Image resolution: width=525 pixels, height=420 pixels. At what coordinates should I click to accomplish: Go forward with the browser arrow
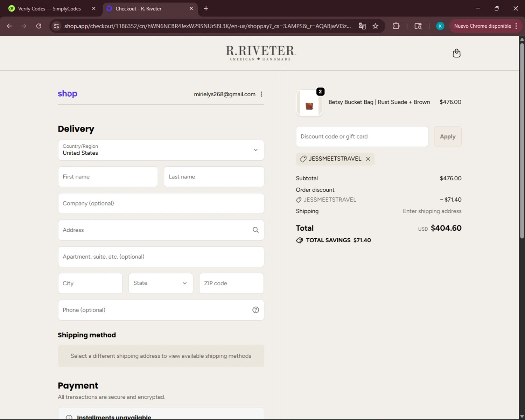coord(24,26)
